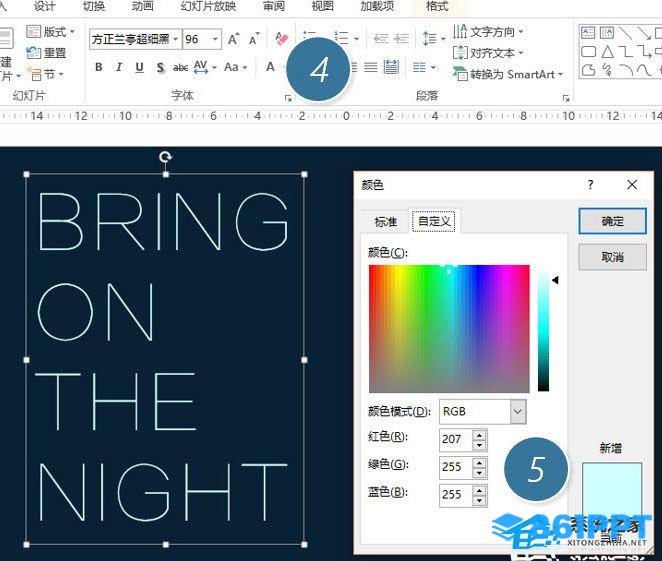Open the Format ribbon tab
The image size is (662, 561).
(437, 6)
